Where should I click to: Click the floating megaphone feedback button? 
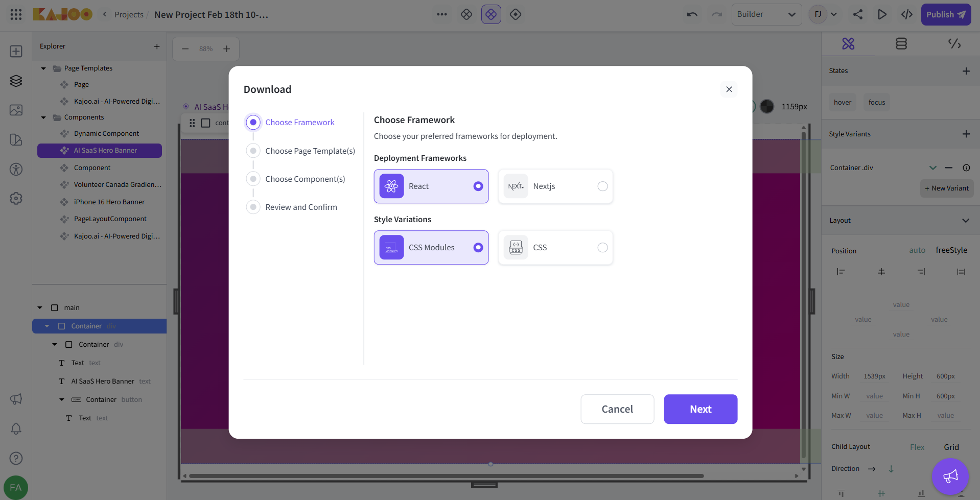coord(950,477)
